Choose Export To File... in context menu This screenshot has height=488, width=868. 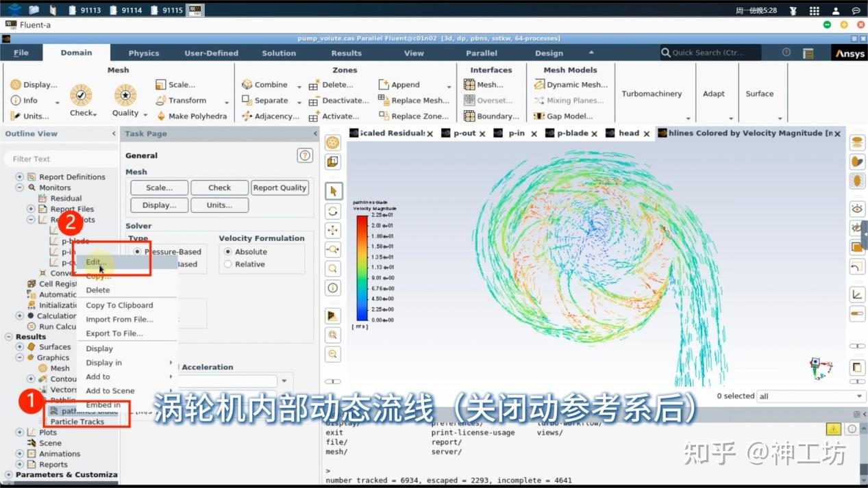[114, 333]
